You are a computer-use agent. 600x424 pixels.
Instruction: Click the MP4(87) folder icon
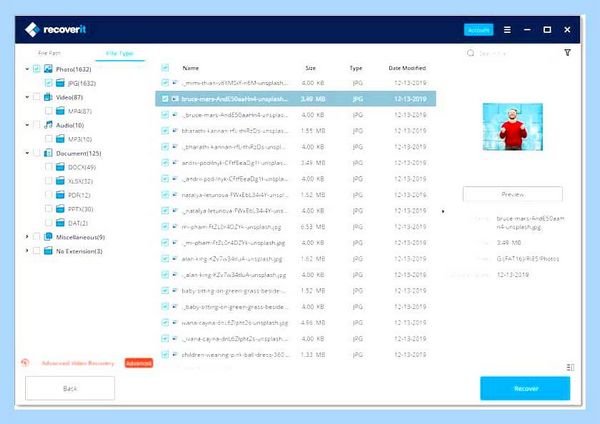(x=60, y=111)
